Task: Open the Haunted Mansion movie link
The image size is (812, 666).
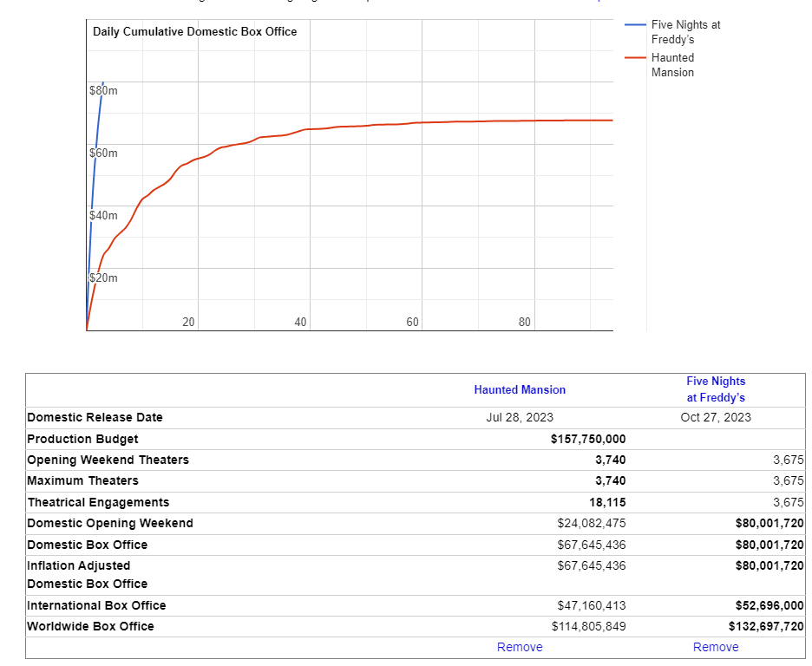Action: click(x=520, y=390)
